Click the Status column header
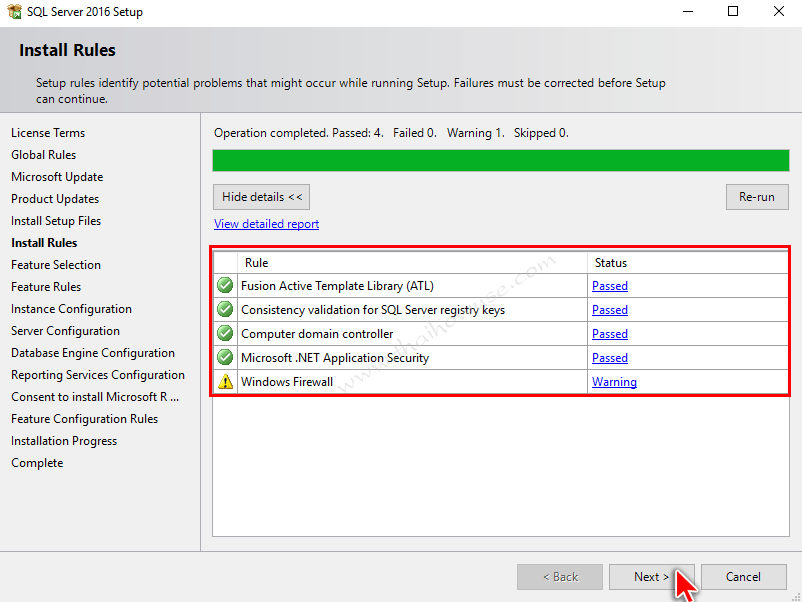 pyautogui.click(x=688, y=263)
